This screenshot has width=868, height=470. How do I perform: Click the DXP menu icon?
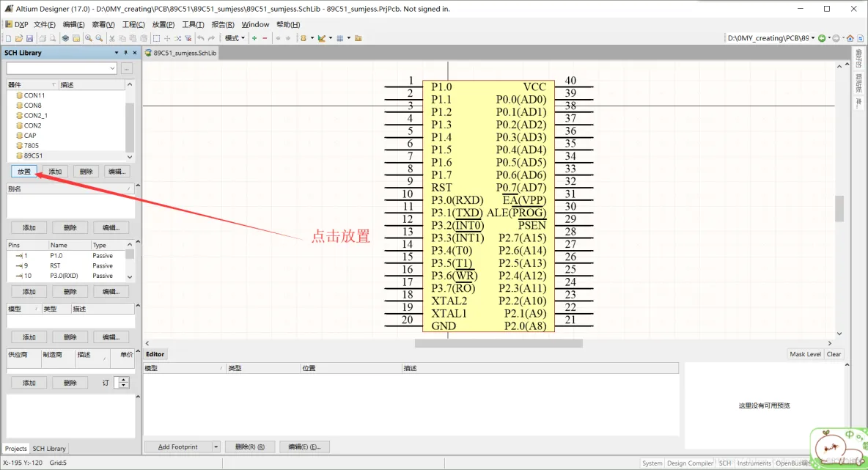pos(9,24)
